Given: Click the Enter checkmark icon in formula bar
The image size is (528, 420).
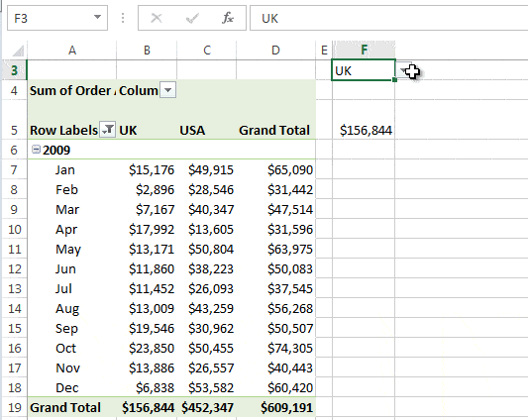Looking at the screenshot, I should coord(192,18).
